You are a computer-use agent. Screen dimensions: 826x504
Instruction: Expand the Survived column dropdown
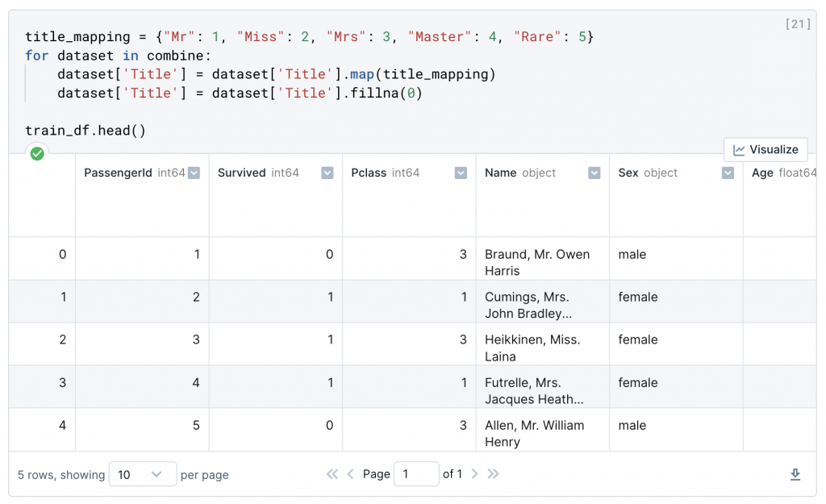click(327, 173)
